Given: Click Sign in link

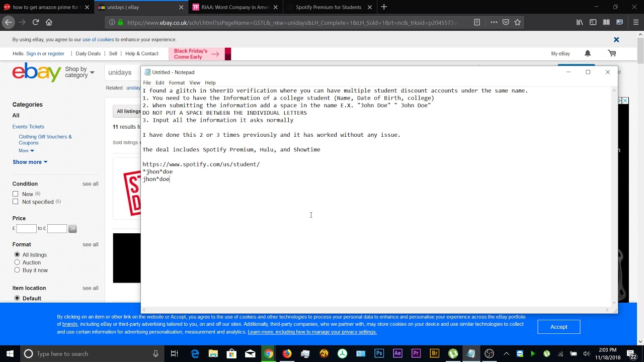Looking at the screenshot, I should [x=33, y=53].
